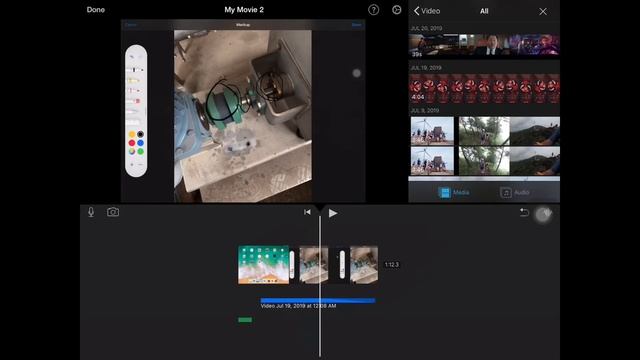640x360 pixels.
Task: Choose green color in Markup palette
Action: tap(140, 151)
